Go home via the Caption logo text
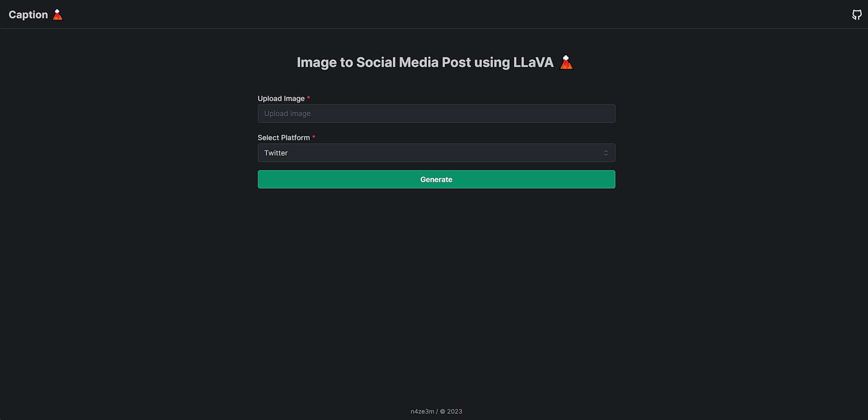The image size is (868, 420). click(x=28, y=14)
